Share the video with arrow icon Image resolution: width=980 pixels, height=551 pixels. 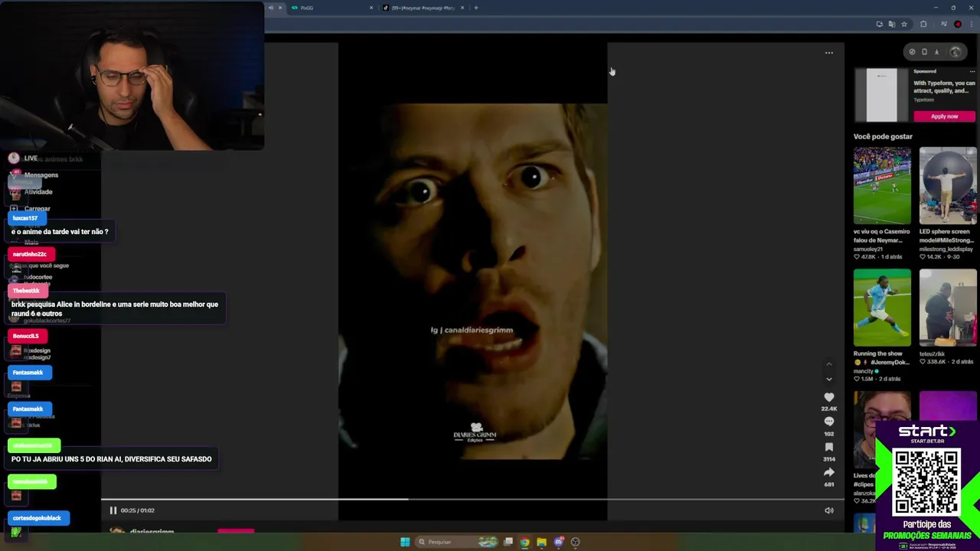(x=828, y=472)
